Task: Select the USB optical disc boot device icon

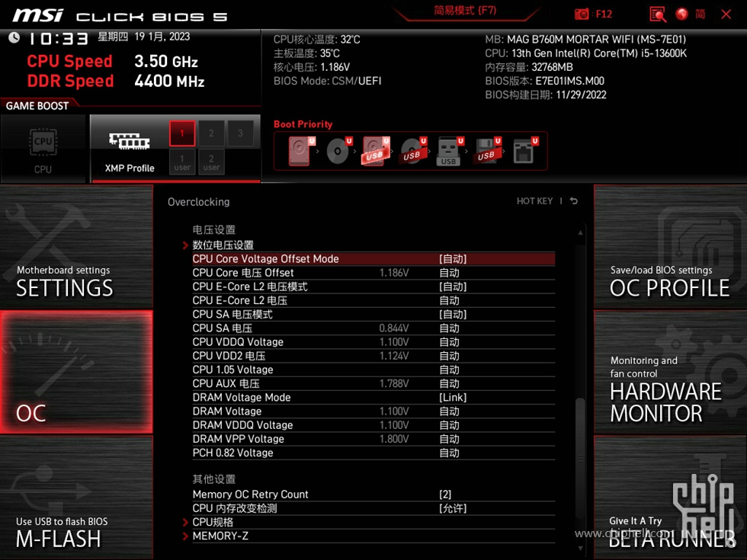Action: pyautogui.click(x=412, y=151)
